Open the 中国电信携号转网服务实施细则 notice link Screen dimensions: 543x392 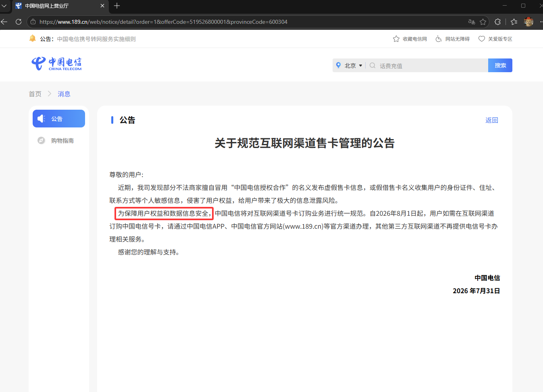(x=96, y=39)
